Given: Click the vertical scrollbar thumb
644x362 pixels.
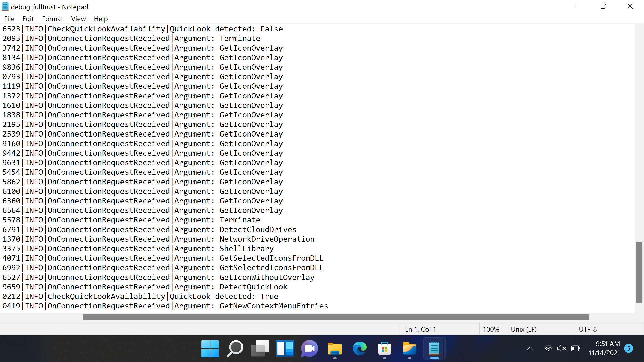Looking at the screenshot, I should point(639,272).
